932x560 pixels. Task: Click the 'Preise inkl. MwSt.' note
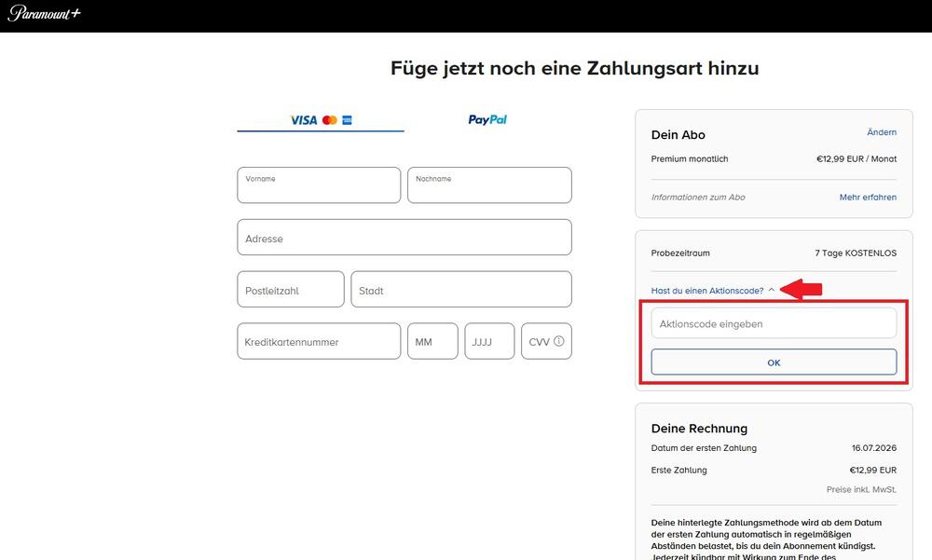861,489
